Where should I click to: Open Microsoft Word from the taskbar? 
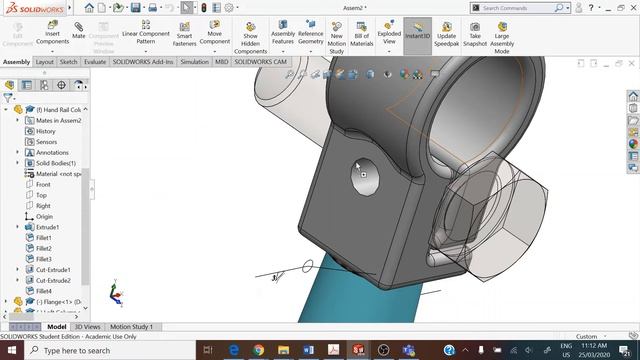308,350
